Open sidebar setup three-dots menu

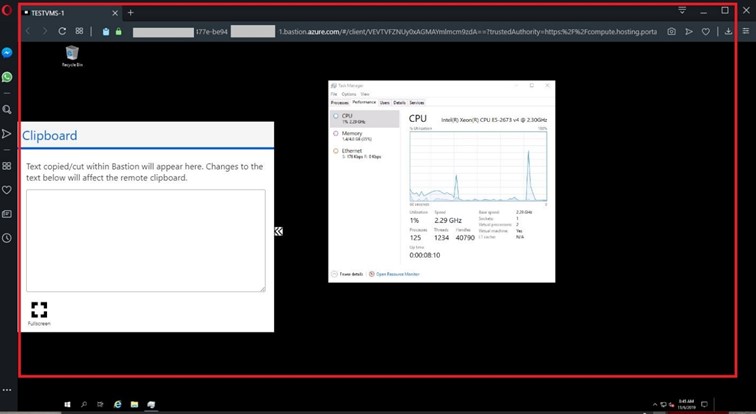click(7, 390)
